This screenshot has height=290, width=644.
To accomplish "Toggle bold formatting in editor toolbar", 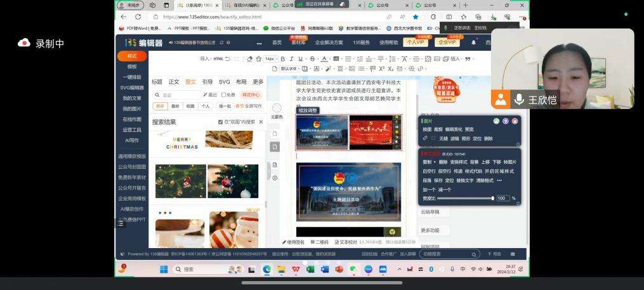I will tap(283, 59).
